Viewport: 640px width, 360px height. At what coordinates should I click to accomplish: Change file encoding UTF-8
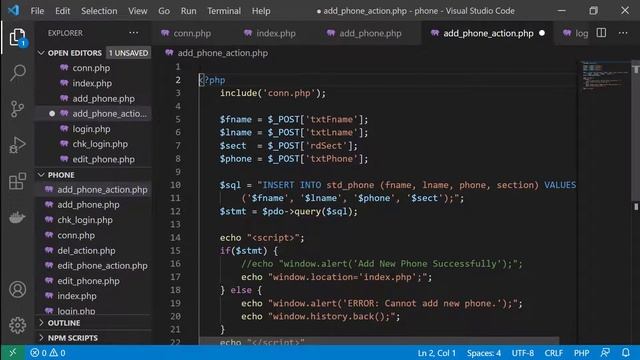click(522, 353)
